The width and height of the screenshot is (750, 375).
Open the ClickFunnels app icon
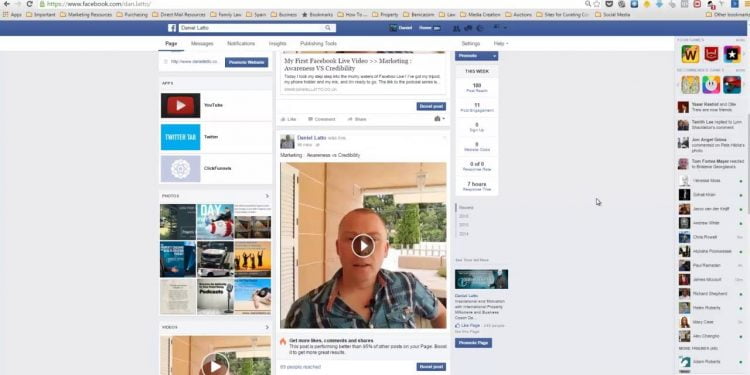click(x=180, y=168)
